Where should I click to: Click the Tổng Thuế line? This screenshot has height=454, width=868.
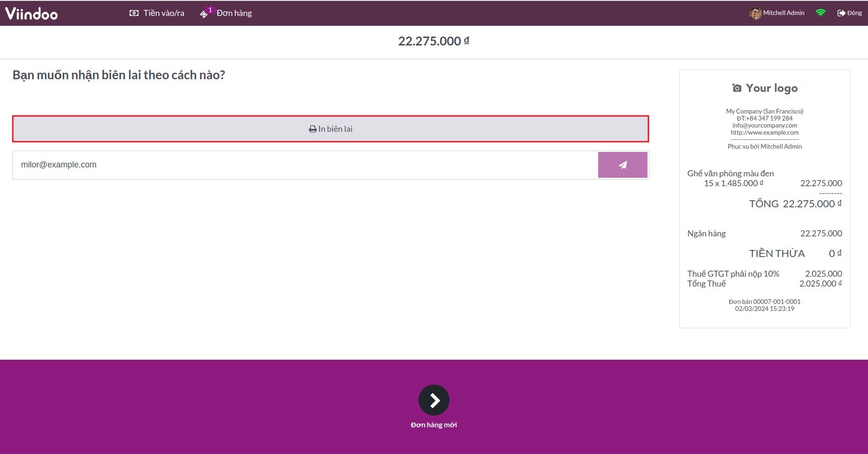coord(765,284)
